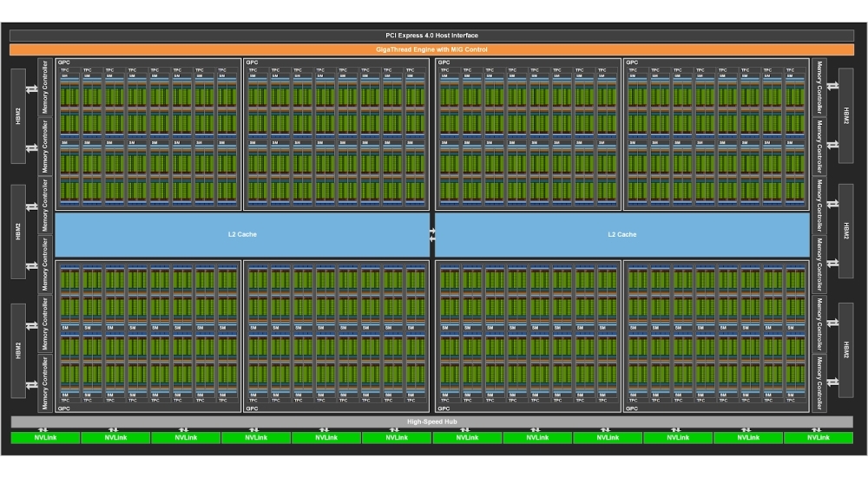
Task: Click the rightmost green NVLink block
Action: [x=818, y=438]
